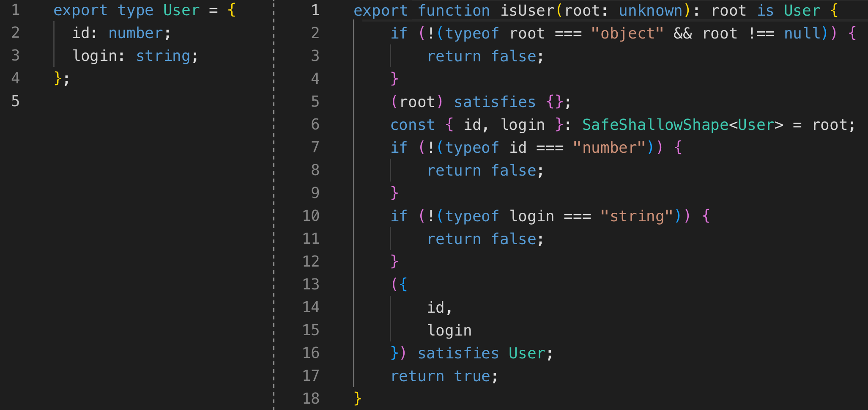Select the satisfies keyword on right pane line 5

tap(495, 102)
